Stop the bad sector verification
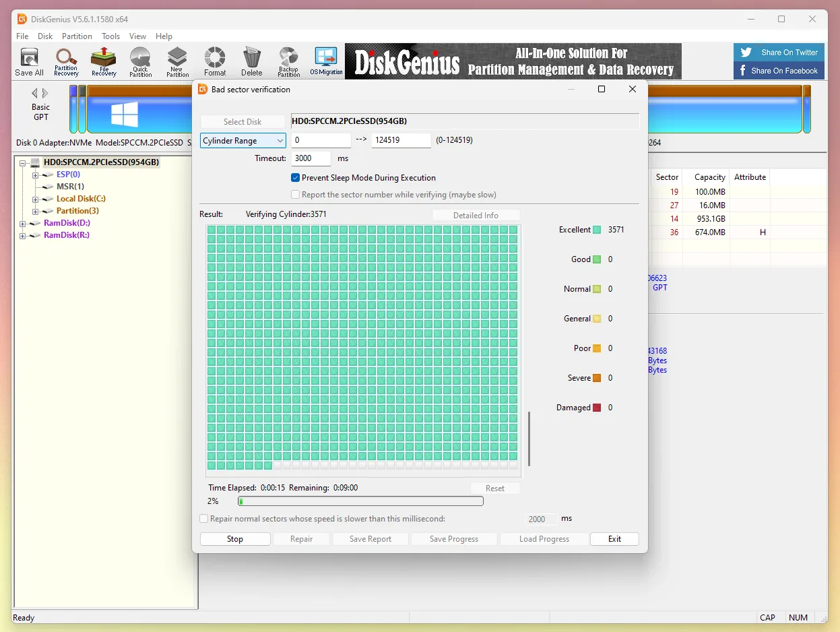840x632 pixels. point(234,538)
